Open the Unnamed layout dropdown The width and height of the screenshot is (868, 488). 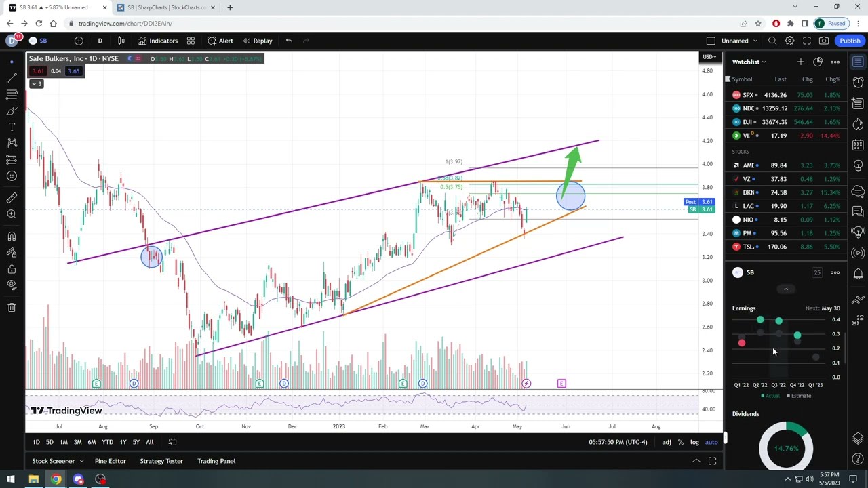[739, 41]
